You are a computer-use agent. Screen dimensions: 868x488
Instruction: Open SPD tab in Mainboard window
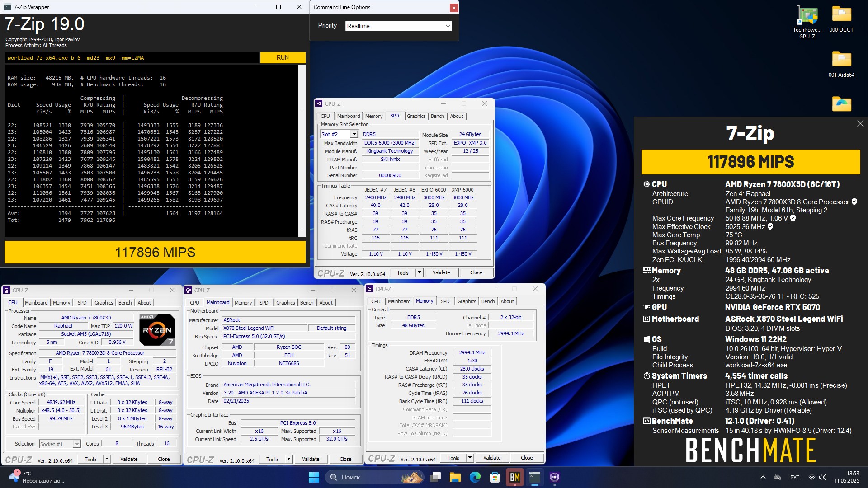click(x=264, y=303)
